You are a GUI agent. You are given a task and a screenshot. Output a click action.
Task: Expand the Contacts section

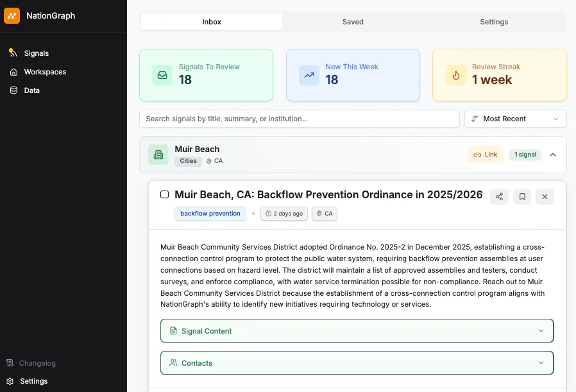click(x=357, y=363)
